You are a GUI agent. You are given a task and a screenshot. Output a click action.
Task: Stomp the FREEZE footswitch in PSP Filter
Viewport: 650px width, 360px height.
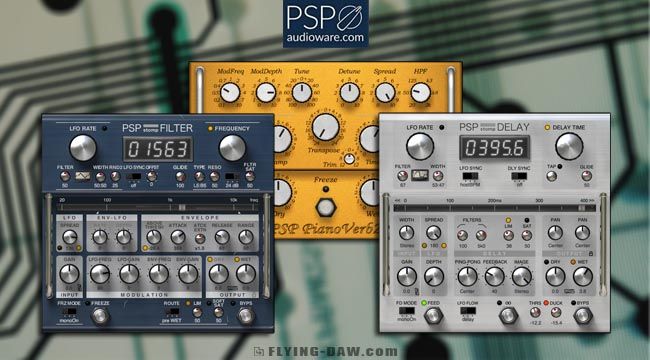[x=100, y=317]
